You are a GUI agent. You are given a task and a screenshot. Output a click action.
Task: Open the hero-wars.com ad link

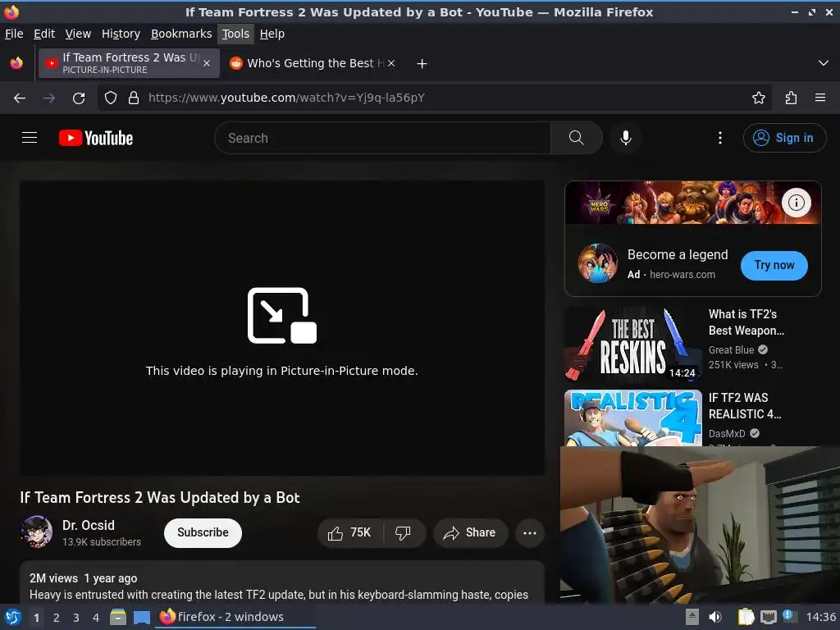(682, 274)
